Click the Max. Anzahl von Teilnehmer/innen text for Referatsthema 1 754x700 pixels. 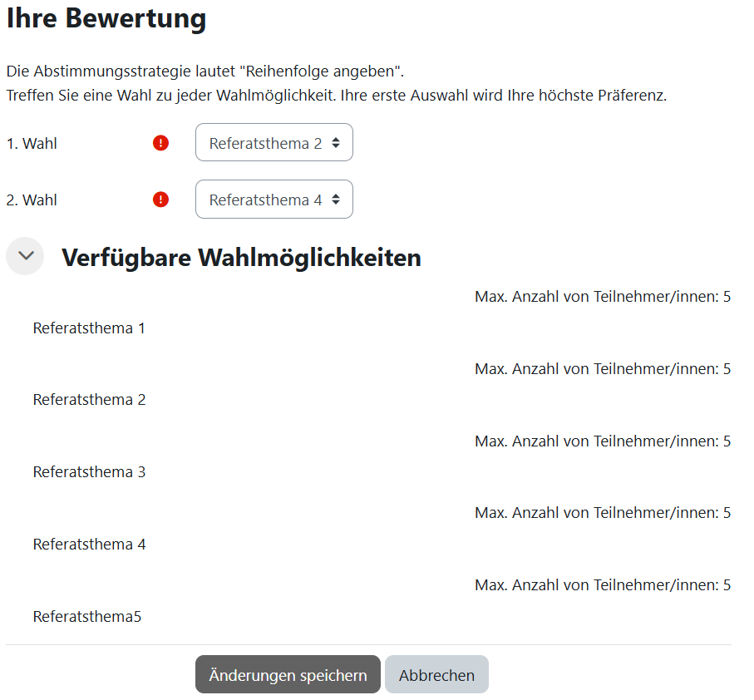click(601, 296)
